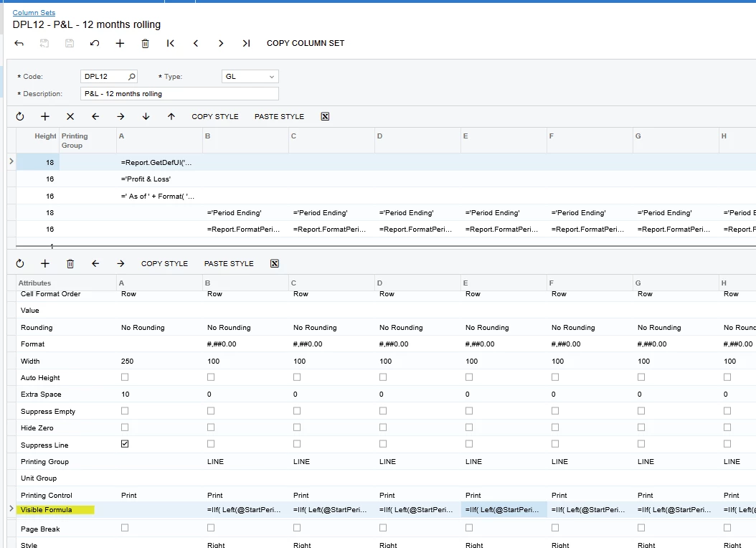Select the Visible Formula attribute row

point(47,510)
